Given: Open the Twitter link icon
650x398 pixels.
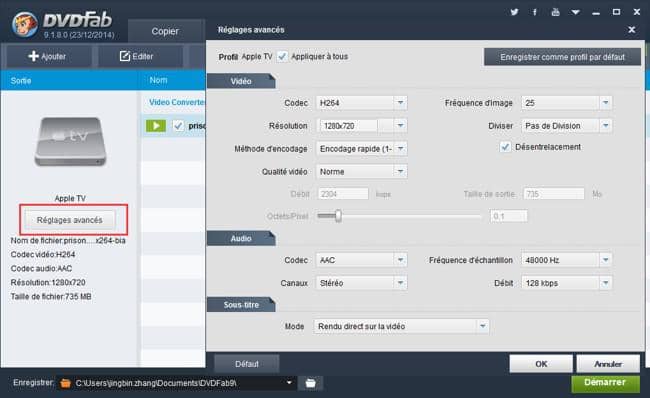Looking at the screenshot, I should [514, 12].
